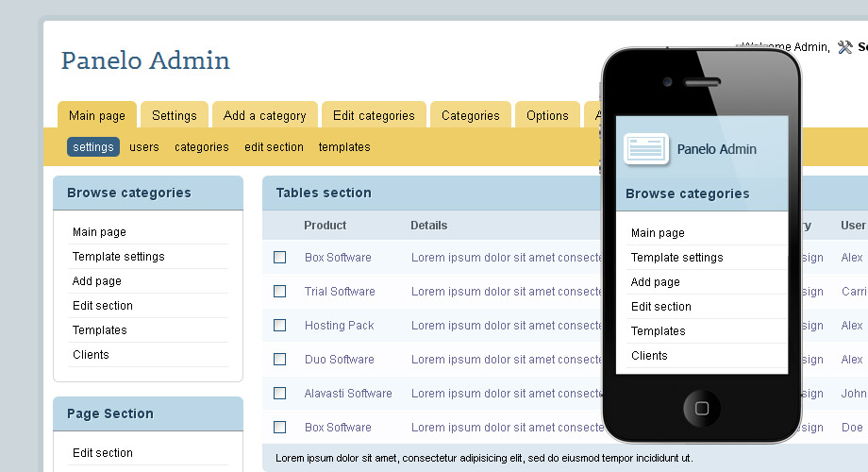Screen dimensions: 868x472
Task: Tick the checkbox for Hosting Pack
Action: [x=279, y=326]
